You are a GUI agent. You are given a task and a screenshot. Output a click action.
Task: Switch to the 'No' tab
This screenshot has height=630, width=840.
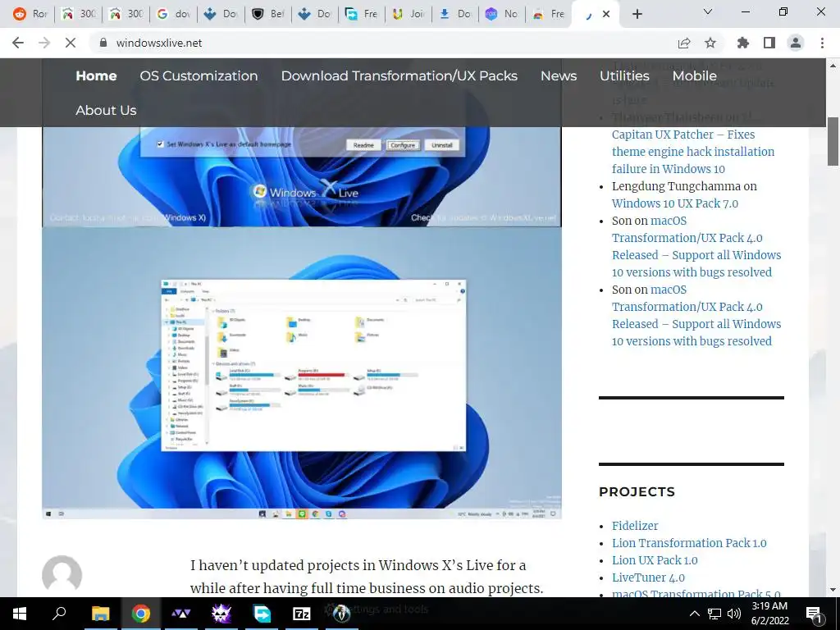pos(502,14)
